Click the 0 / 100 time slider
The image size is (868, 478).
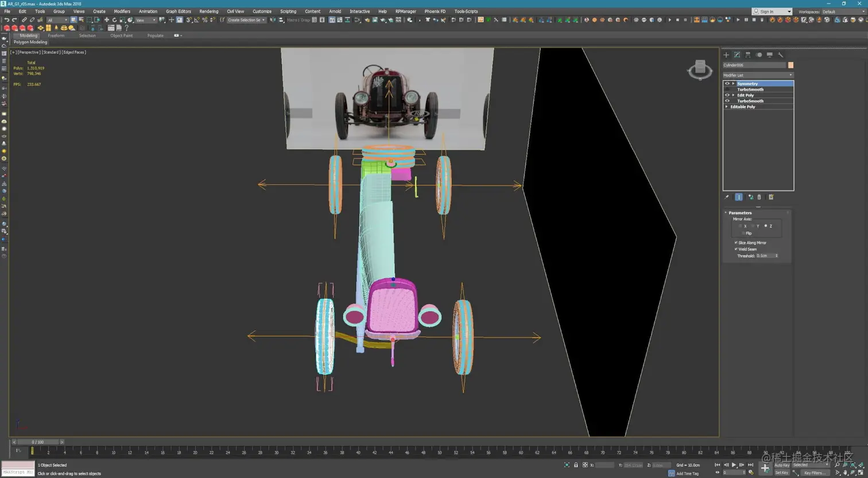pyautogui.click(x=38, y=442)
